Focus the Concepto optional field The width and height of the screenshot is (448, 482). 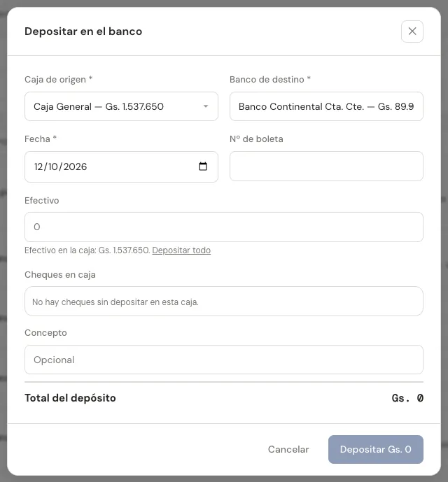(x=224, y=360)
